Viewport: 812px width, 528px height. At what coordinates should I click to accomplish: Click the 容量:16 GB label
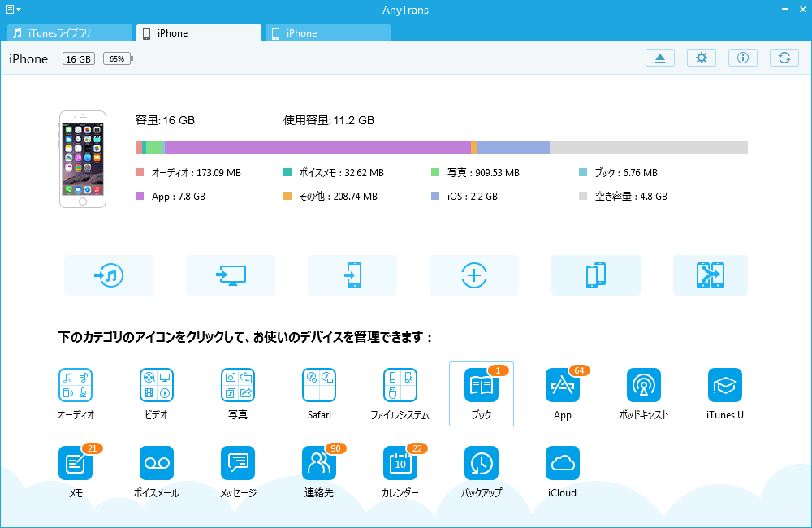pos(165,120)
